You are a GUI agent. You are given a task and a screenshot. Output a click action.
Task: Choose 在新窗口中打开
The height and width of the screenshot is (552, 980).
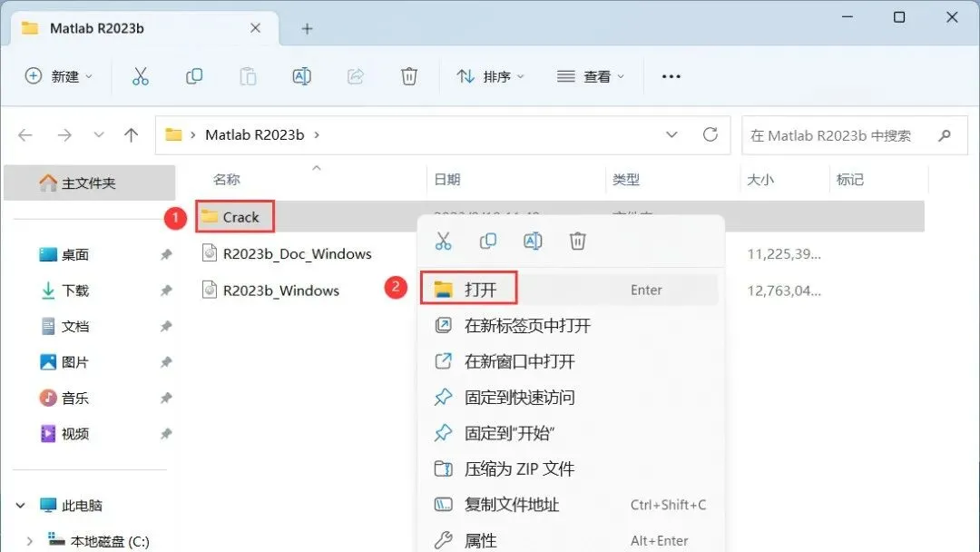pyautogui.click(x=569, y=361)
